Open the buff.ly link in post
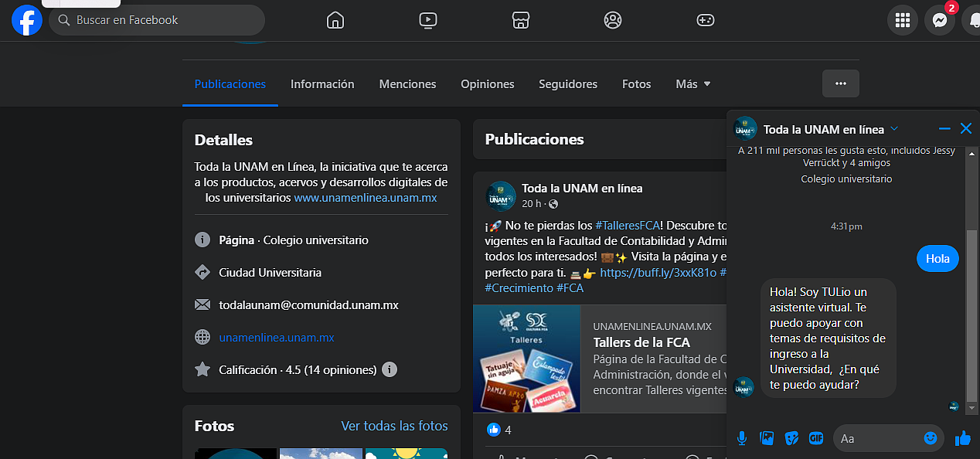The height and width of the screenshot is (459, 980). coord(658,273)
